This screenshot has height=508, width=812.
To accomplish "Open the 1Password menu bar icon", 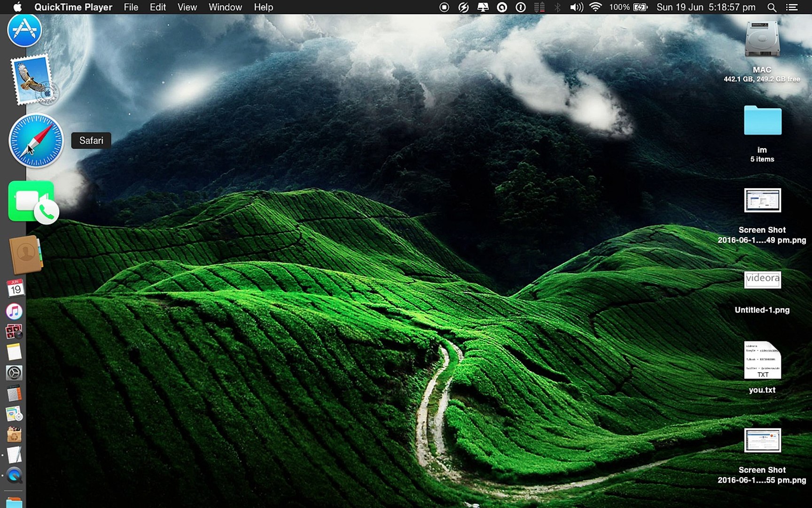I will click(x=521, y=7).
